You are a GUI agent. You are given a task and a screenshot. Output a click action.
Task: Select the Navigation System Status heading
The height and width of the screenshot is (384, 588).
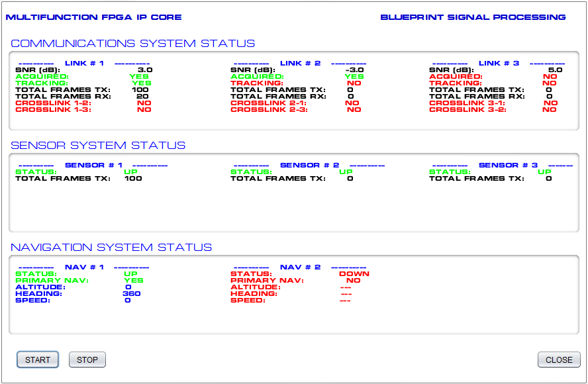point(111,248)
